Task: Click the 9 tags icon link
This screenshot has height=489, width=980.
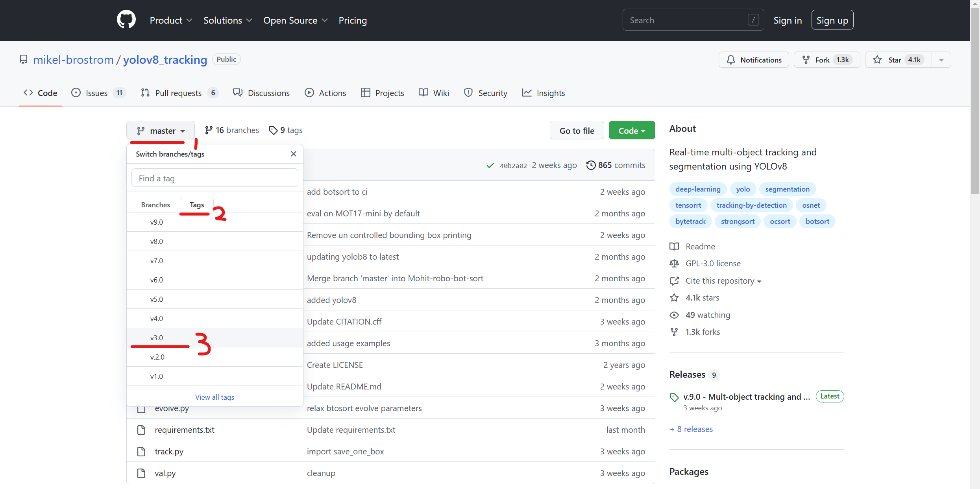Action: pos(273,130)
